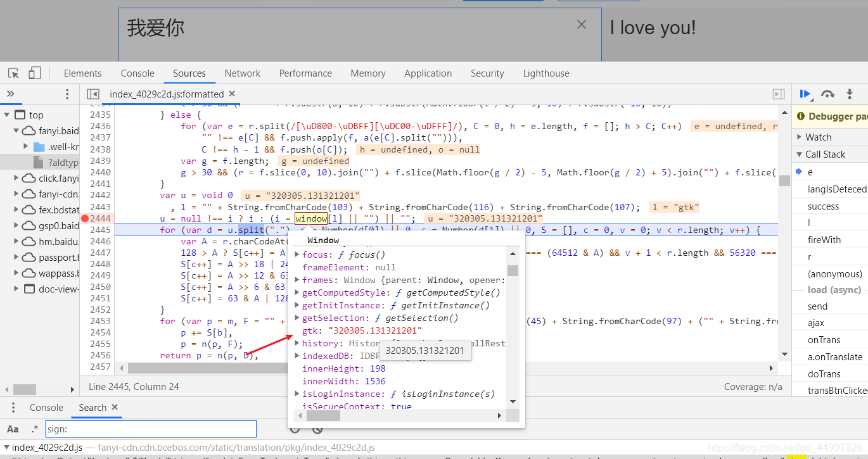Open the Memory tab

pyautogui.click(x=367, y=73)
